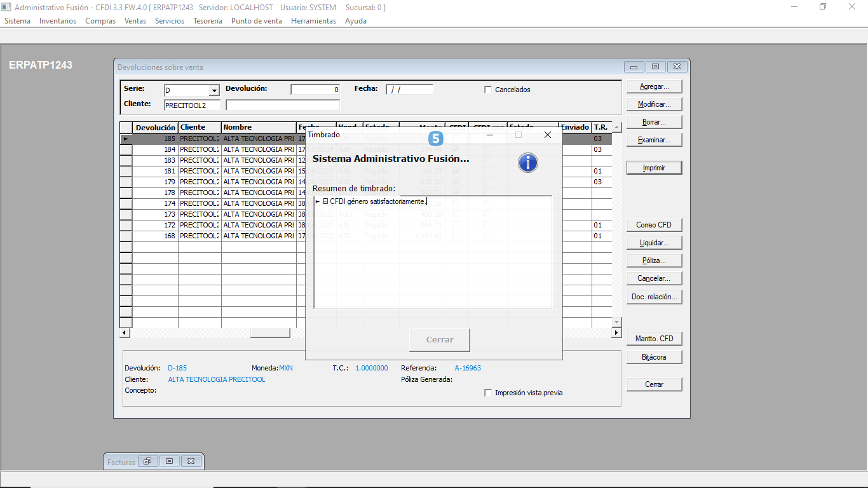Open the Tesorería menu
This screenshot has width=868, height=488.
[208, 21]
